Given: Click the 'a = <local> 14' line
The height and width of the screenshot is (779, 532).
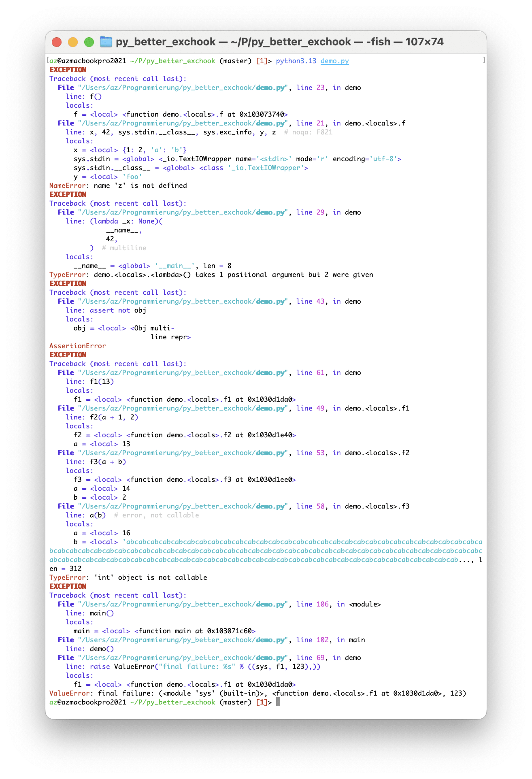Looking at the screenshot, I should click(x=102, y=488).
